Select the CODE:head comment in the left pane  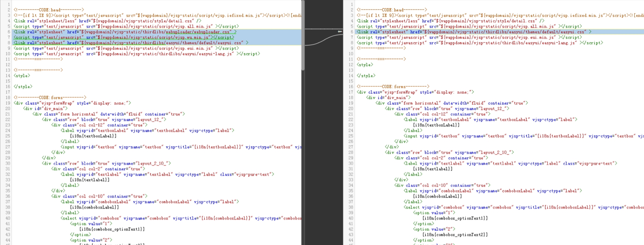tap(49, 10)
